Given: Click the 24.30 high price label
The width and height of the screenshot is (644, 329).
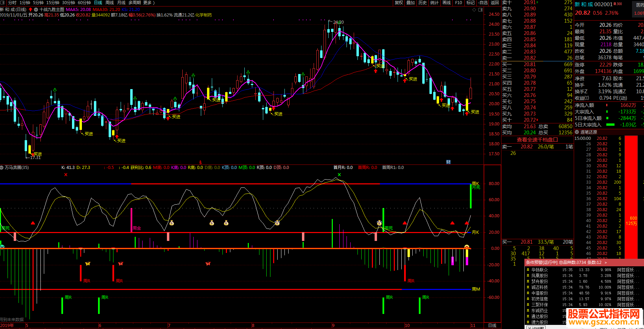Looking at the screenshot, I should click(338, 22).
